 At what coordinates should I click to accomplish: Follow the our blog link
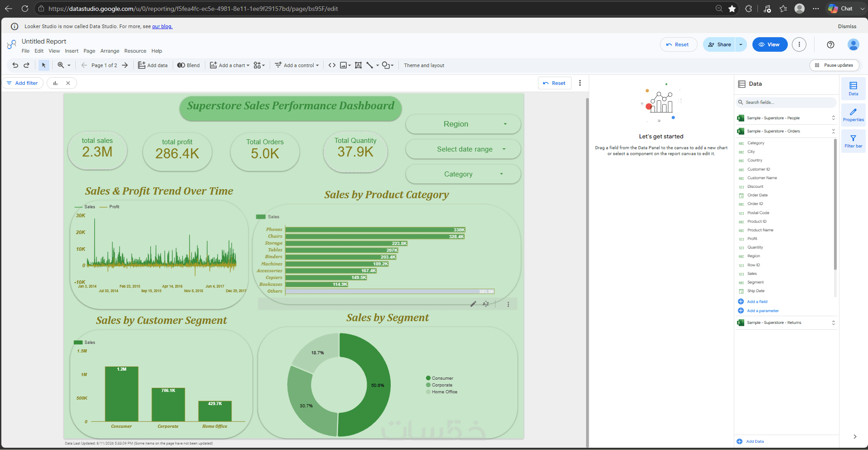coord(162,26)
